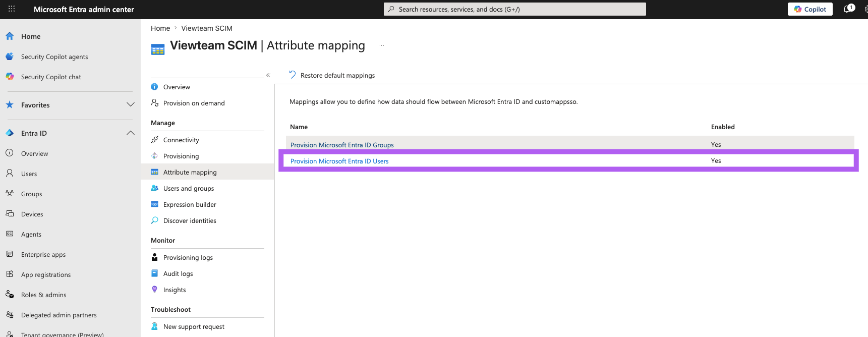The height and width of the screenshot is (337, 868).
Task: Click the Manage section heading
Action: 163,123
